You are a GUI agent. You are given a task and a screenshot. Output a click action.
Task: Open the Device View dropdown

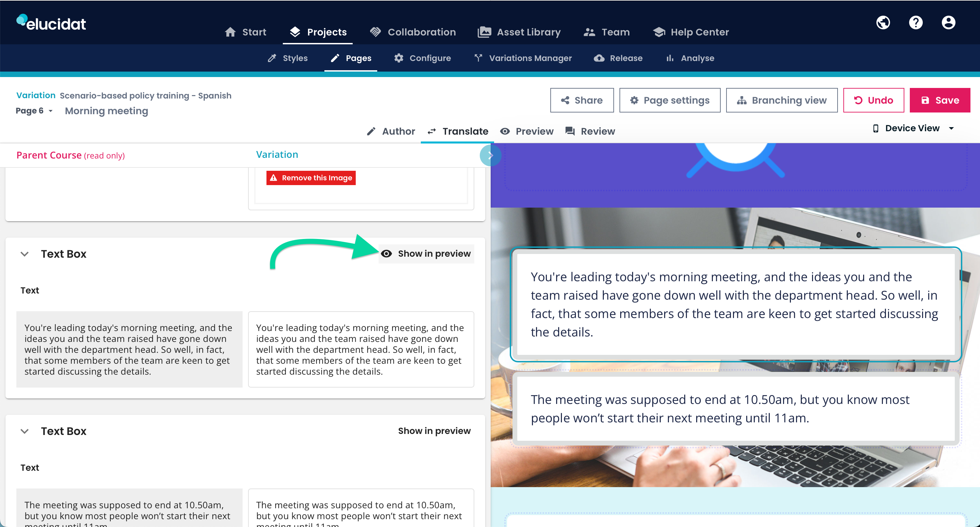pyautogui.click(x=913, y=128)
